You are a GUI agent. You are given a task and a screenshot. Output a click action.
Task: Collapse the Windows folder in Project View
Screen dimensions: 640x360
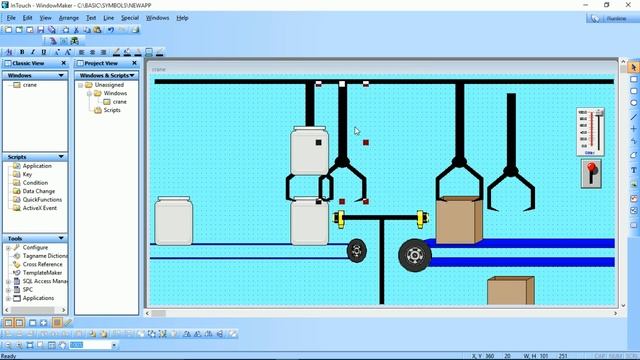pos(89,93)
